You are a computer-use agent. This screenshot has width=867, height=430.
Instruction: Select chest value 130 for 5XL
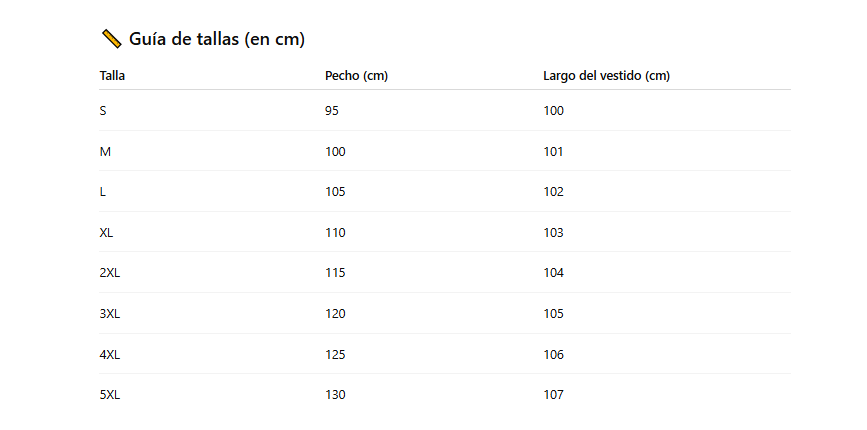click(335, 395)
